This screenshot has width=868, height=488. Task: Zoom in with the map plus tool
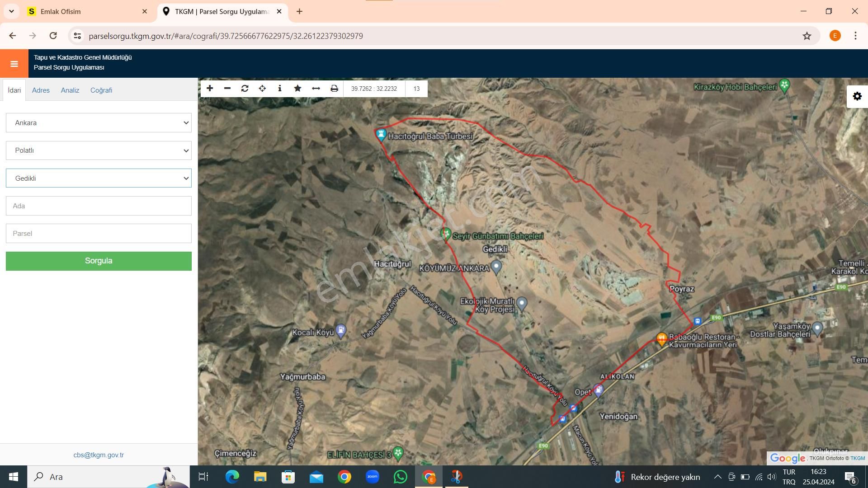click(210, 89)
